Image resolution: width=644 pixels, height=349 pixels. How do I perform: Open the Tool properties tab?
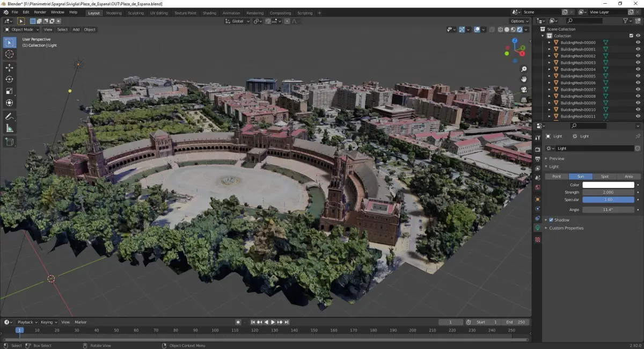point(538,137)
